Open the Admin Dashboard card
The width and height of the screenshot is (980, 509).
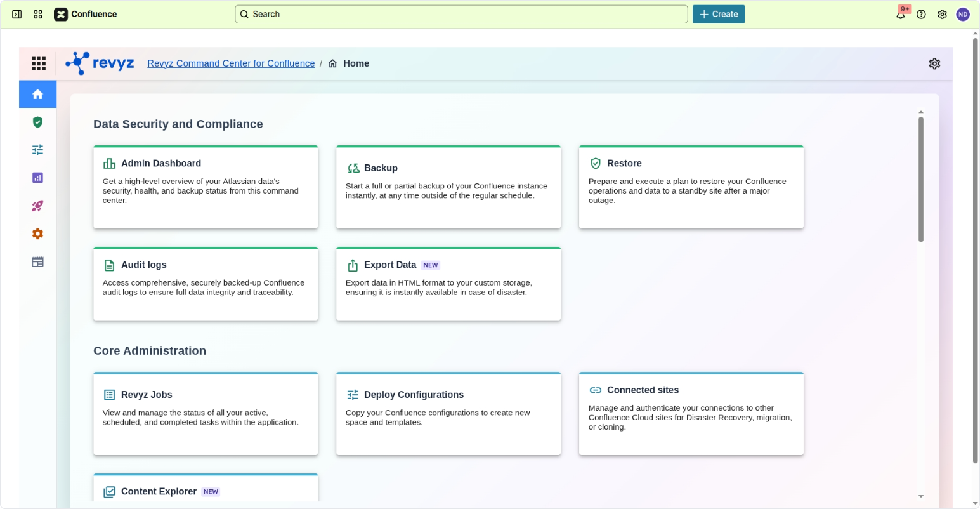pyautogui.click(x=206, y=187)
